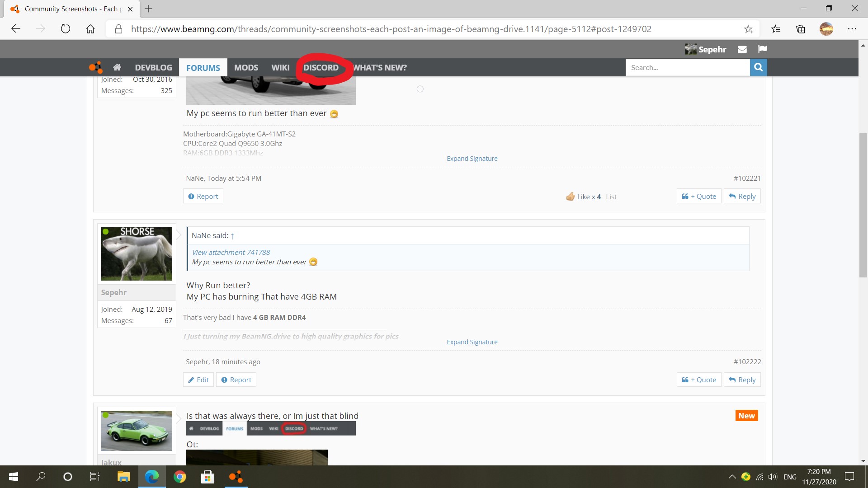Viewport: 868px width, 488px height.
Task: Open the alerts flag icon
Action: click(x=763, y=49)
